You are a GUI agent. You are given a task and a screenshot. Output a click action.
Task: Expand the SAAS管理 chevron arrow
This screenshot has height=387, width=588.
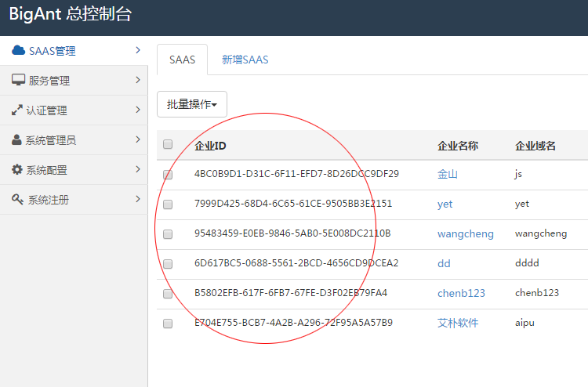[x=138, y=51]
